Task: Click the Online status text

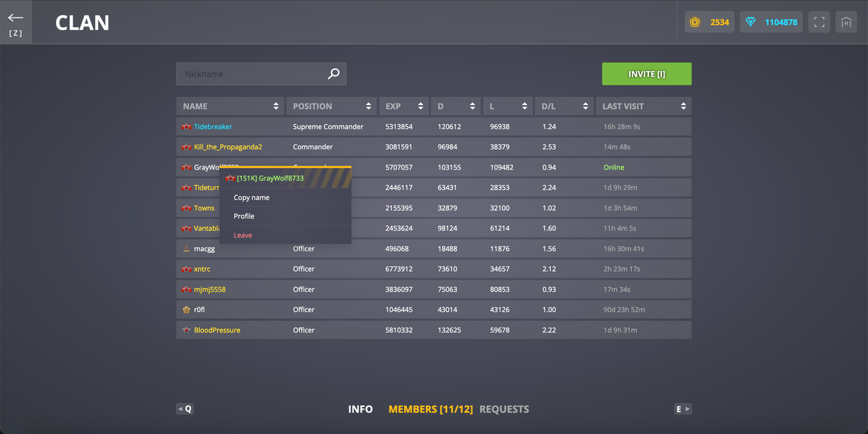Action: [x=614, y=167]
